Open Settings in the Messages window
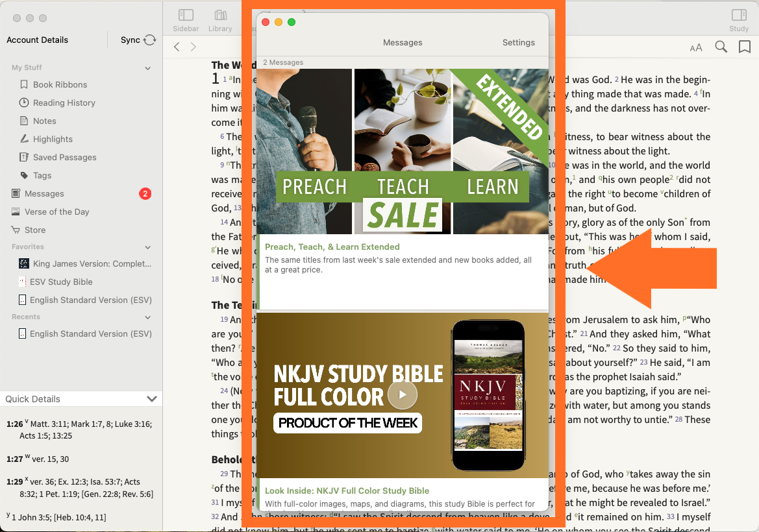Viewport: 759px width, 532px height. click(x=518, y=43)
